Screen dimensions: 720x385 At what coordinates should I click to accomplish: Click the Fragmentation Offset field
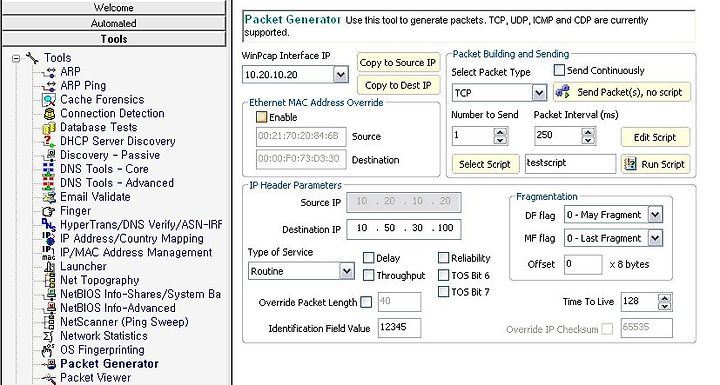pyautogui.click(x=583, y=265)
